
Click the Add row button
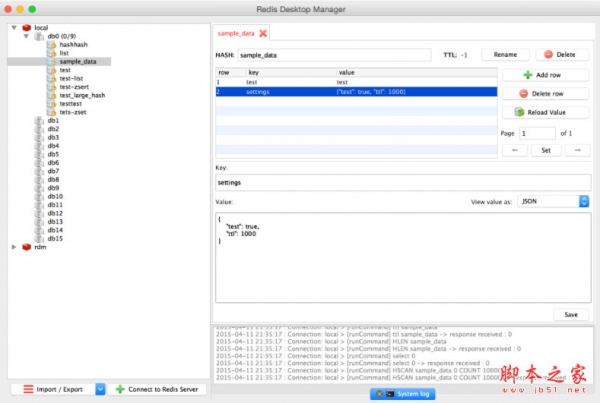click(x=545, y=75)
